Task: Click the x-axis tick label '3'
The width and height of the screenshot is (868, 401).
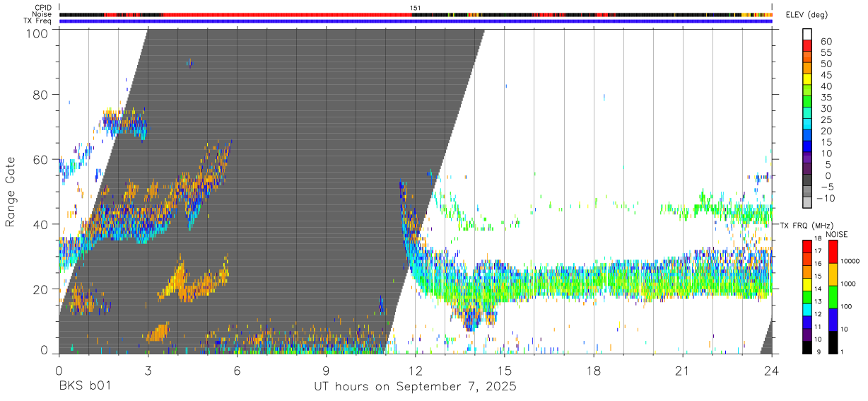Action: click(148, 371)
